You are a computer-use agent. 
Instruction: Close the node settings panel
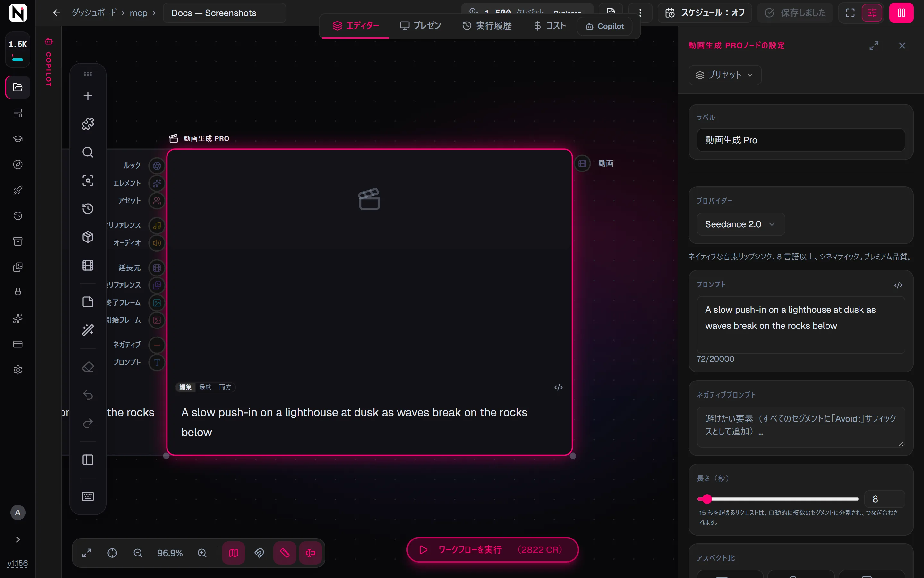click(x=902, y=46)
